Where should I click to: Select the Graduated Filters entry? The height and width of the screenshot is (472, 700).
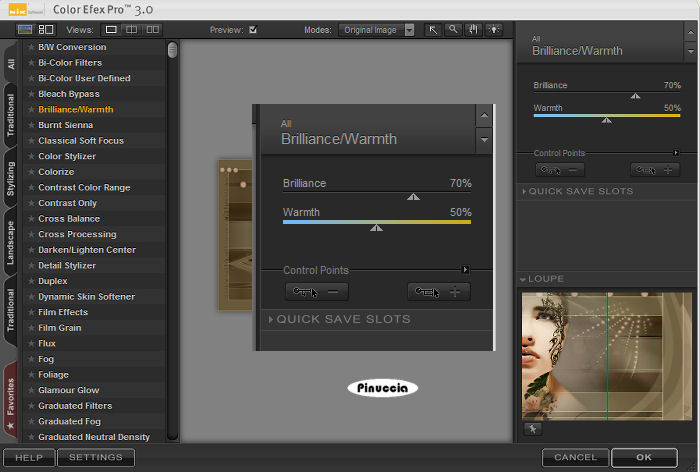tap(75, 406)
